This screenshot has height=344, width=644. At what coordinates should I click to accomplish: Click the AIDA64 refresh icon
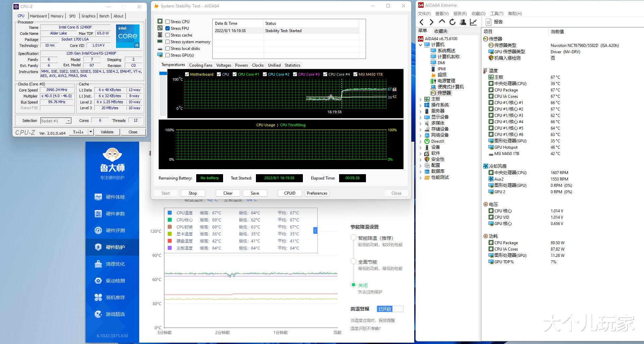pyautogui.click(x=452, y=22)
